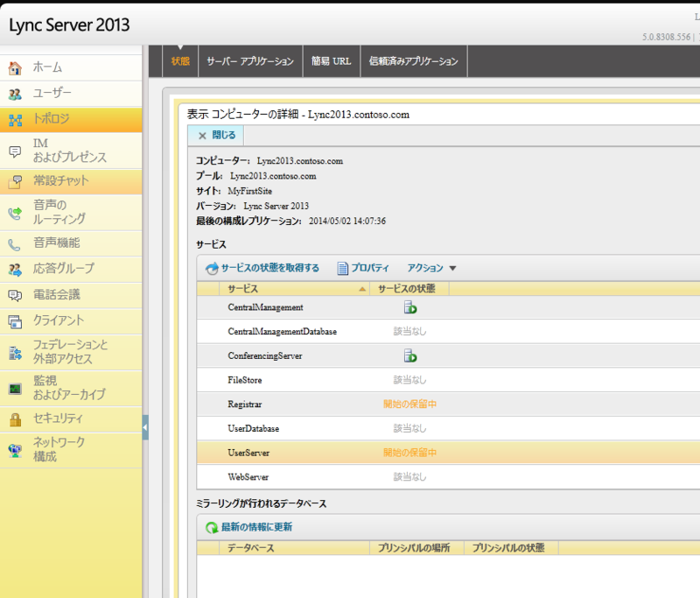Click the MyFirstSite site name text
Viewport: 700px width, 598px height.
(x=249, y=191)
